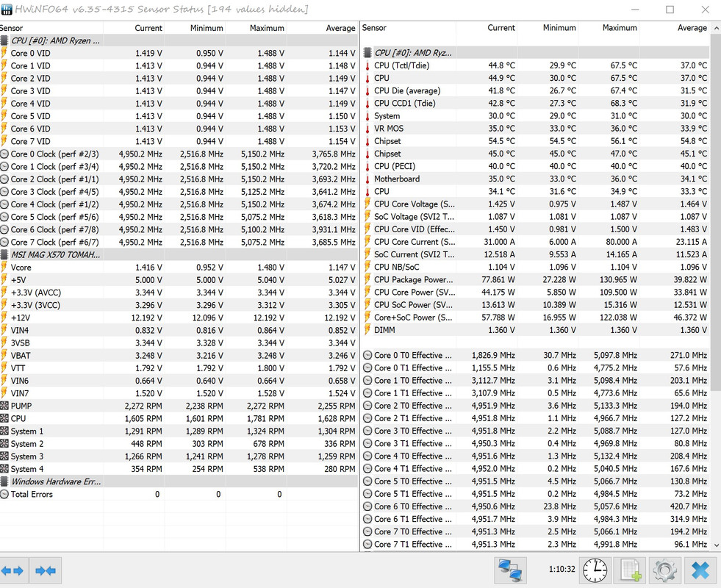Click the lightning icon beside DIMM
Image resolution: width=721 pixels, height=588 pixels.
point(367,329)
